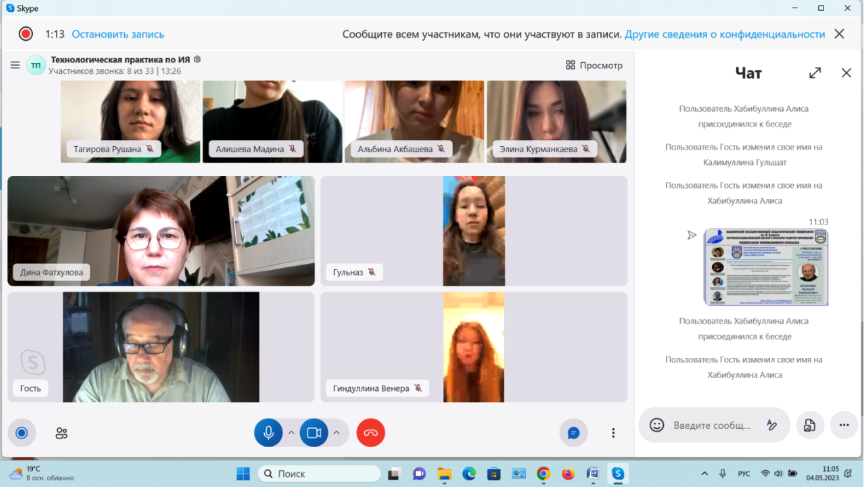Open the emoji picker in chat
Screen dimensions: 868x487
click(x=657, y=425)
